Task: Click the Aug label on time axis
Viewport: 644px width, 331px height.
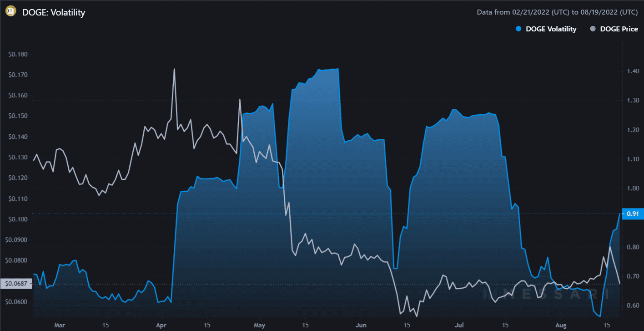Action: pyautogui.click(x=560, y=326)
